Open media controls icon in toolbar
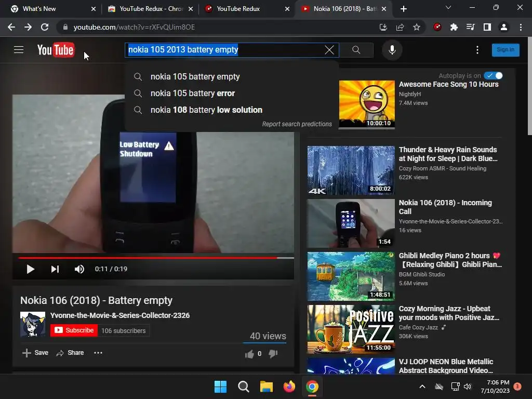This screenshot has height=399, width=532. click(x=471, y=27)
